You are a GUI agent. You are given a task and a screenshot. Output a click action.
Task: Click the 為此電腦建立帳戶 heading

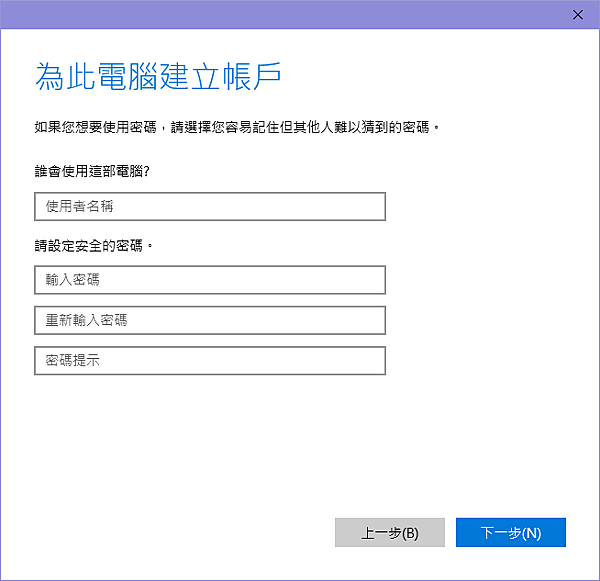[158, 77]
